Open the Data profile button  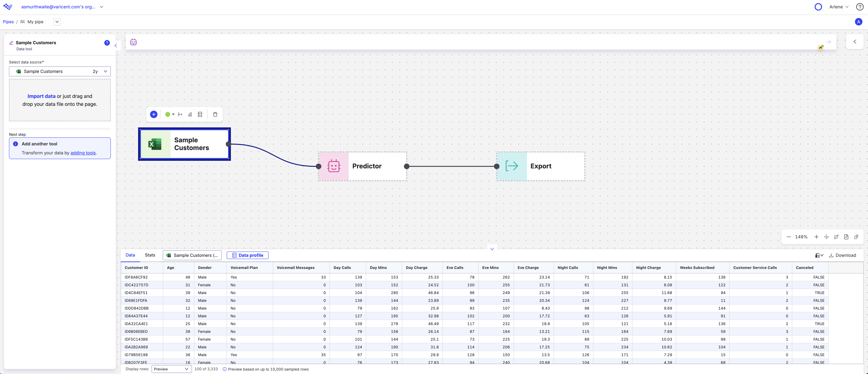click(x=248, y=255)
